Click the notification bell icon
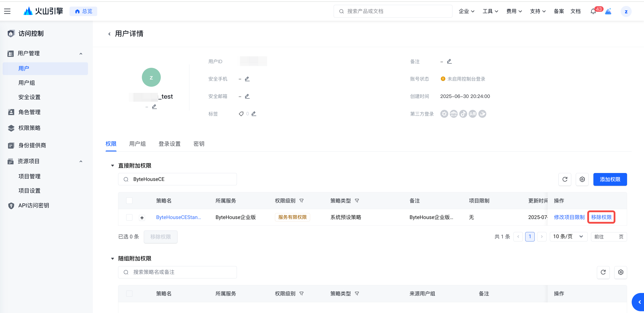This screenshot has width=644, height=313. tap(593, 11)
